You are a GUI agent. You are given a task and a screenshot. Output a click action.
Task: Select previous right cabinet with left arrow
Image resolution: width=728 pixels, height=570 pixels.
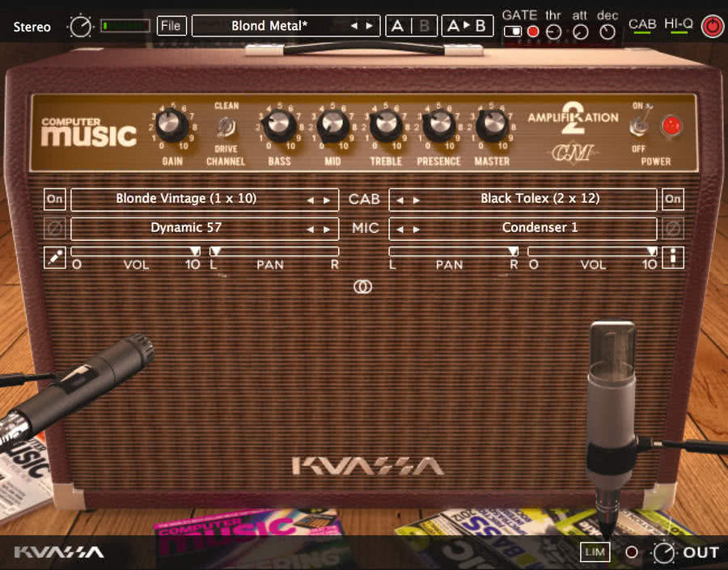click(400, 200)
